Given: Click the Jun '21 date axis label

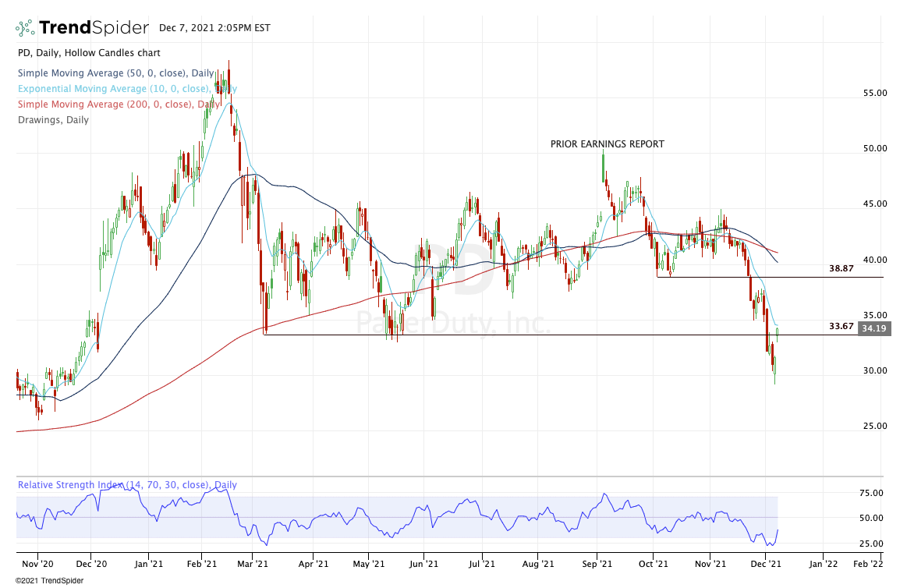Looking at the screenshot, I should 424,564.
